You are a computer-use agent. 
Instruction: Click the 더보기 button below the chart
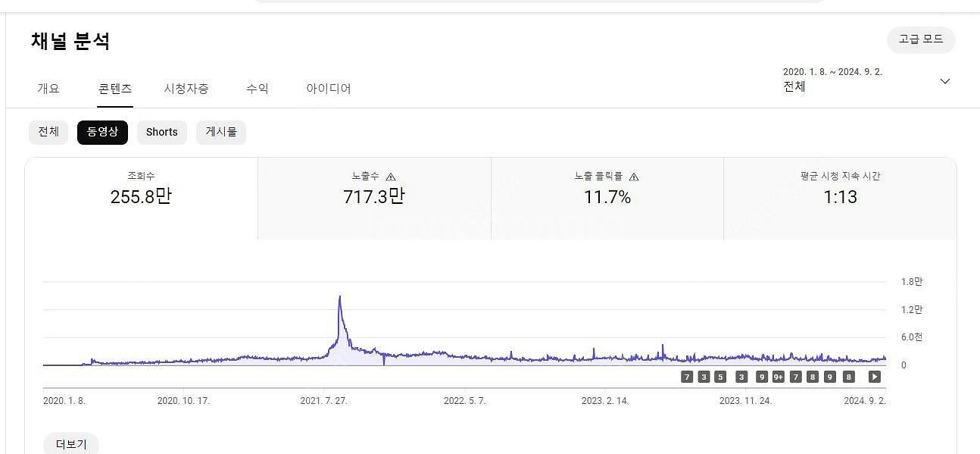pos(71,444)
